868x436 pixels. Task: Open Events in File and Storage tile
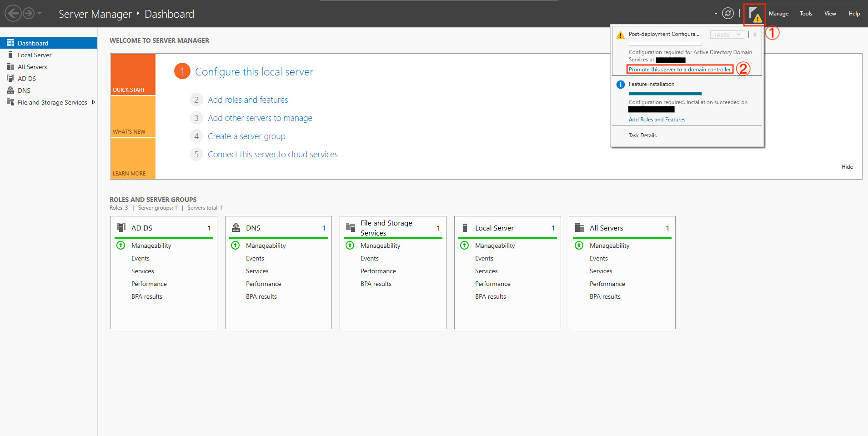click(370, 258)
